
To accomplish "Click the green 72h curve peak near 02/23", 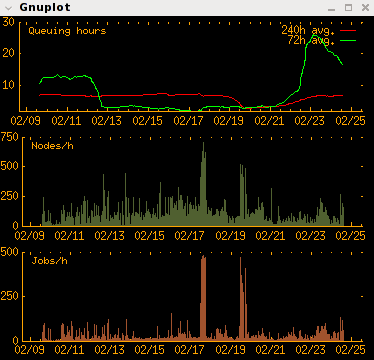I will click(x=314, y=35).
